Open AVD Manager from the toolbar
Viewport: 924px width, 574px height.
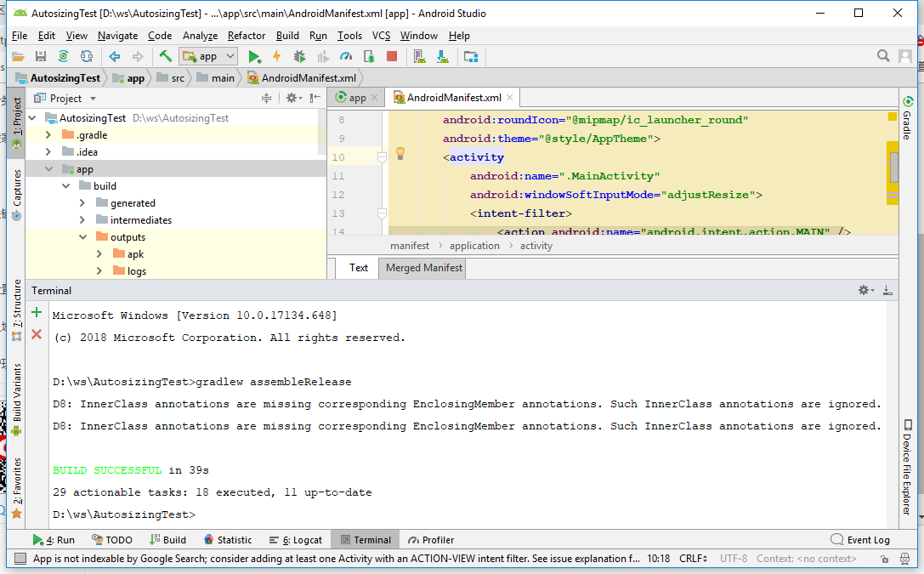click(x=420, y=57)
